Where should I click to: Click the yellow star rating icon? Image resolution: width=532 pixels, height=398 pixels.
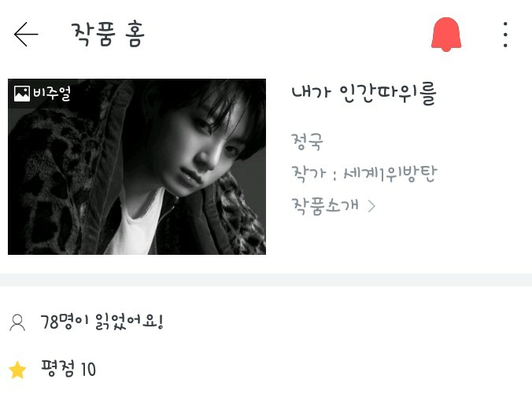pos(17,370)
